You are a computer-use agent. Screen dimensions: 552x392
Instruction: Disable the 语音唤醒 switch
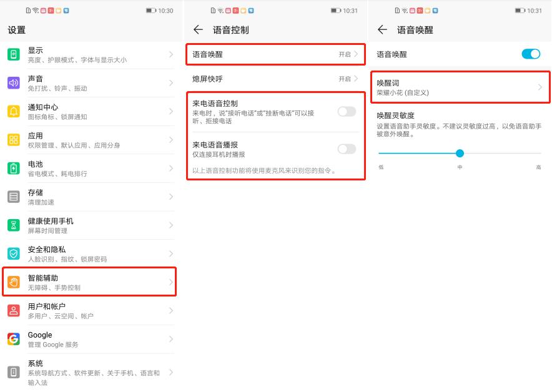point(530,54)
